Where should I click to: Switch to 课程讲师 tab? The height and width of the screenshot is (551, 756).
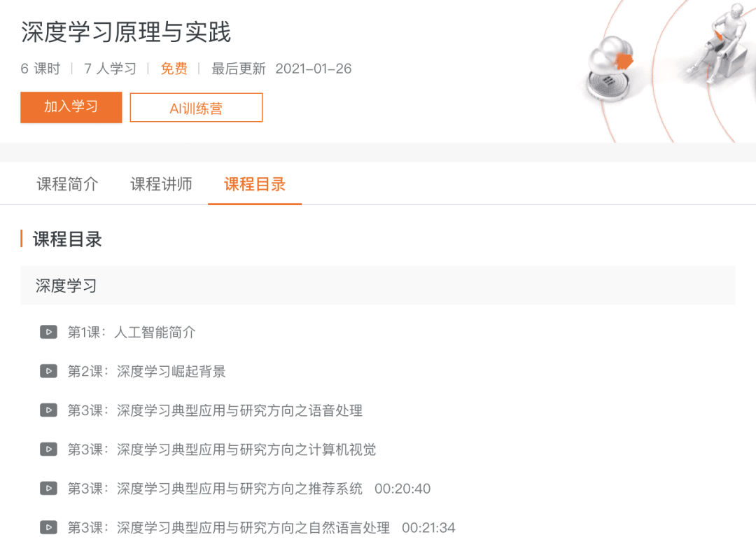click(161, 183)
